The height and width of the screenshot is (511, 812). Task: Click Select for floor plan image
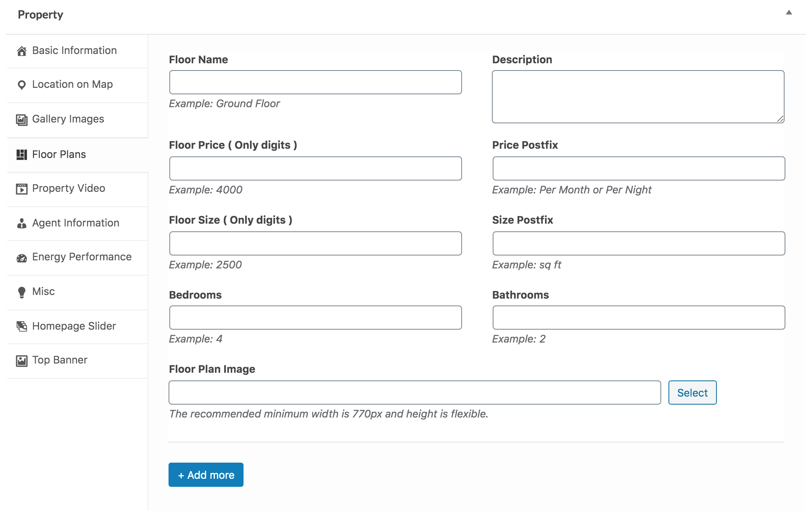point(692,393)
